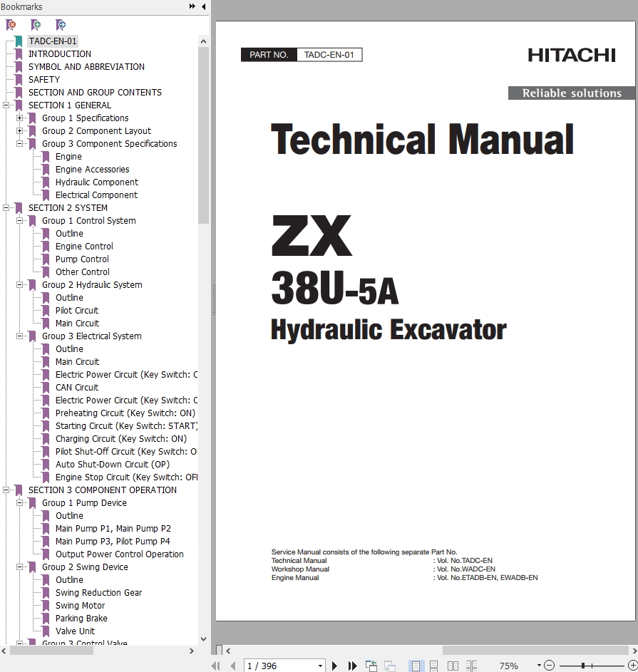Open Charging Circuit (Key Switch: ON) bookmark
The width and height of the screenshot is (638, 672).
pyautogui.click(x=121, y=439)
